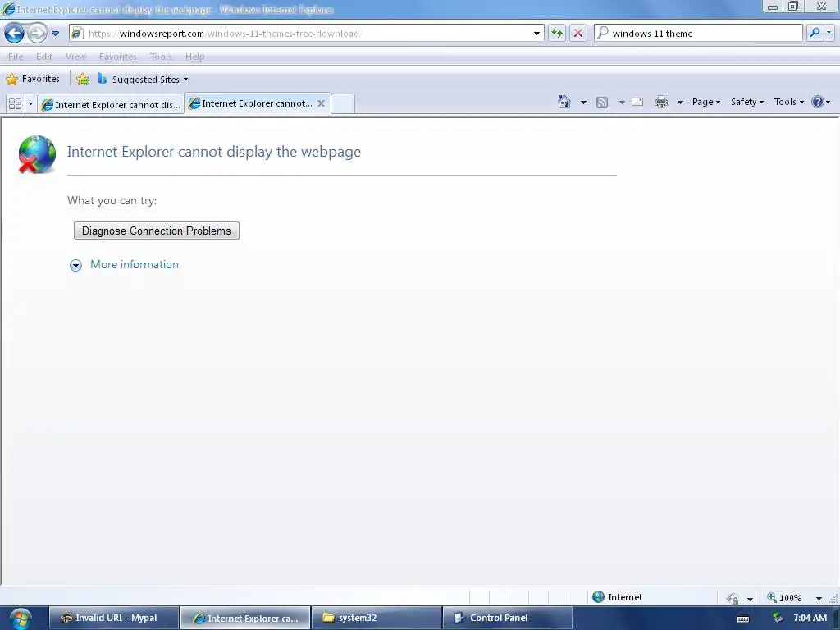
Task: Run search with the magnifier button
Action: click(x=815, y=33)
